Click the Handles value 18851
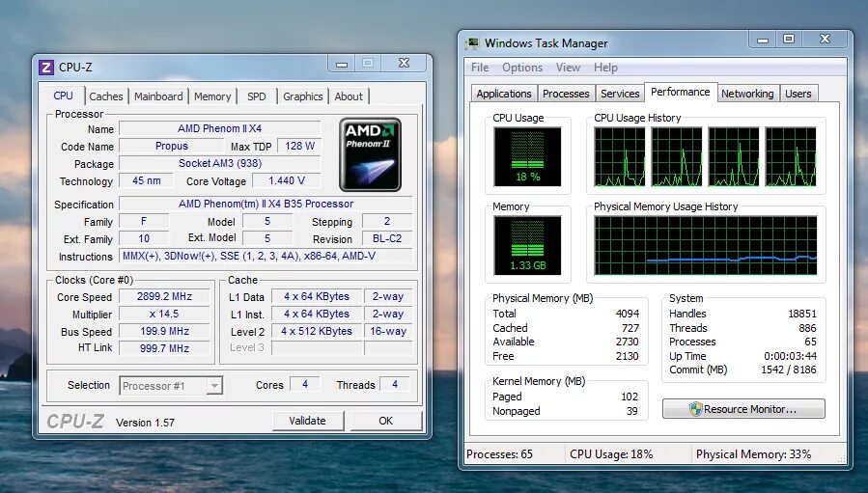 coord(802,314)
